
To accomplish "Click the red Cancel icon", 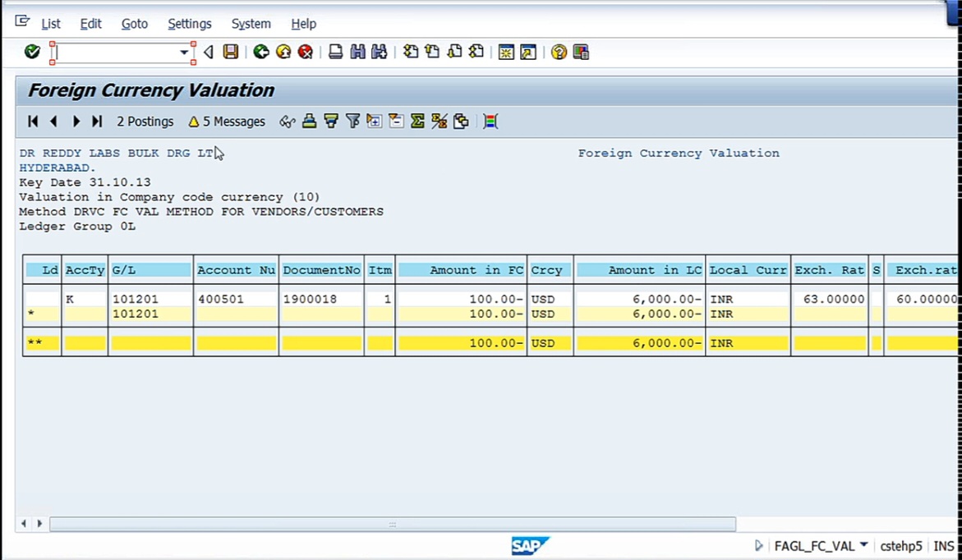I will (305, 52).
